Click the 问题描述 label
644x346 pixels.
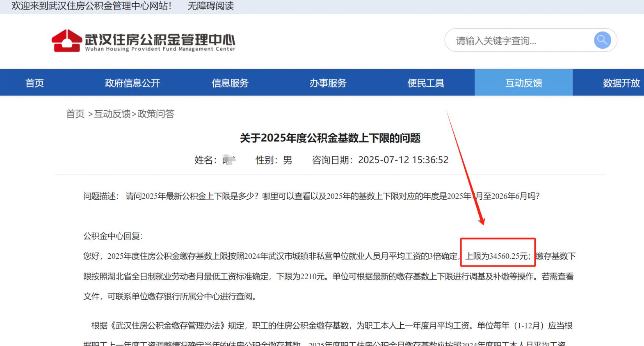click(101, 196)
